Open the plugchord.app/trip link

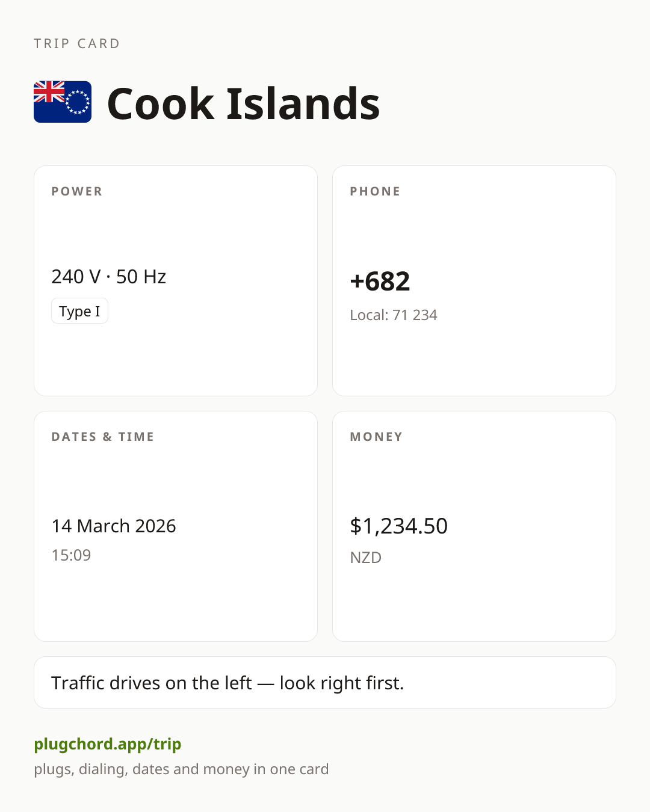(x=108, y=744)
